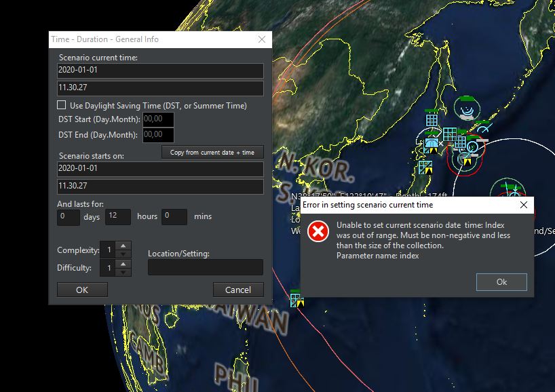
Task: Click the Complexity number field
Action: click(x=108, y=250)
